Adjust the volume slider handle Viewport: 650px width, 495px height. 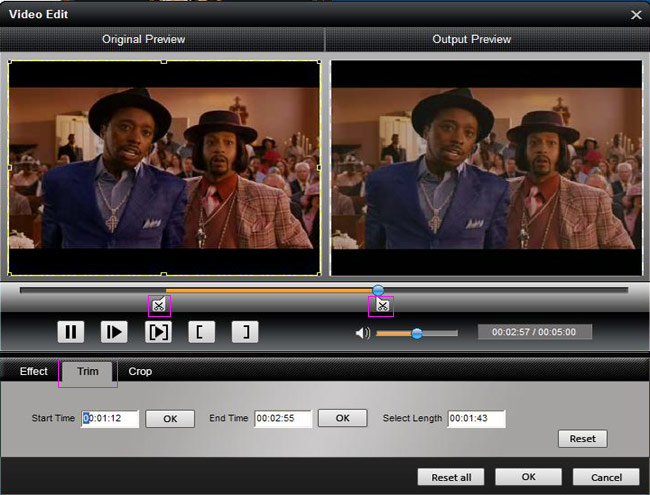[x=417, y=333]
